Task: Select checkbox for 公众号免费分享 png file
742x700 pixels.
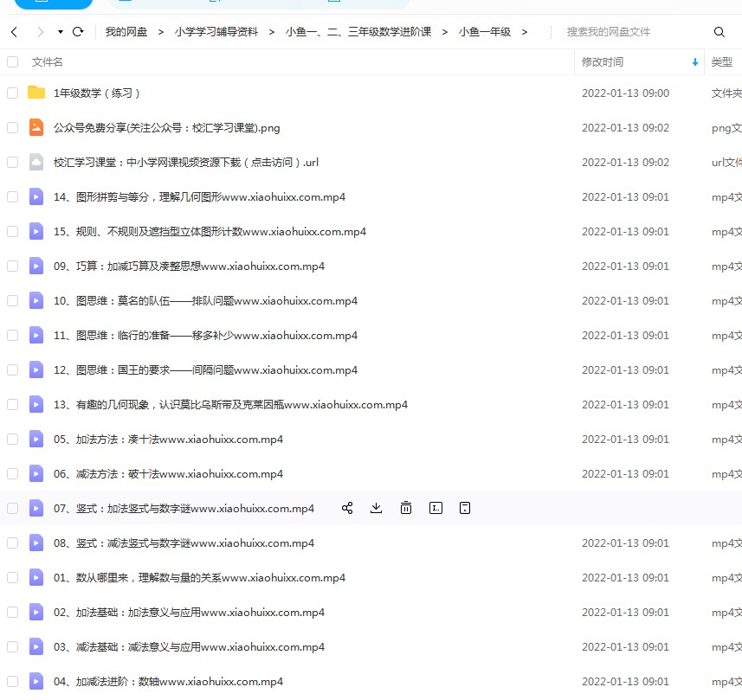Action: [x=13, y=128]
